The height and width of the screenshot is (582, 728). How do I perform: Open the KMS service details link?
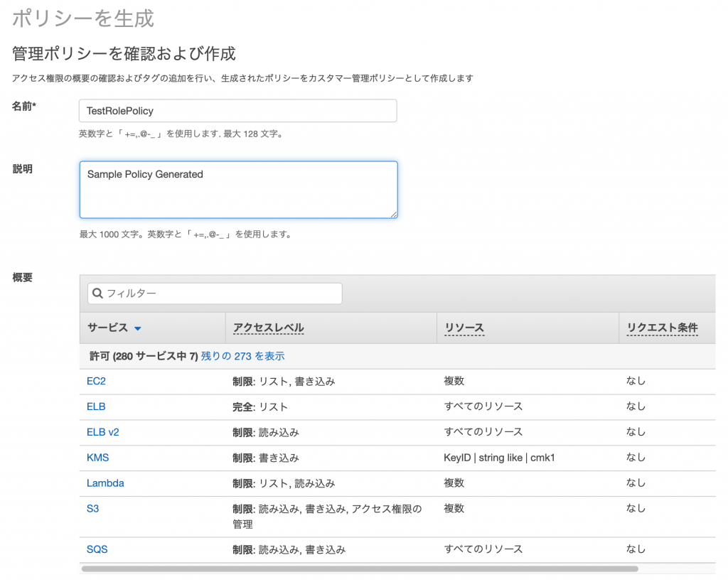97,458
